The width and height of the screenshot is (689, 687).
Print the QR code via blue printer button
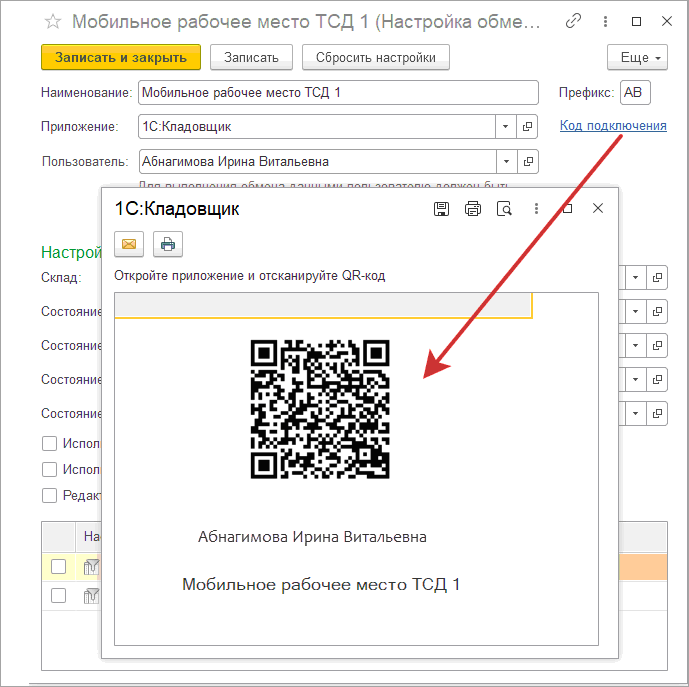[x=167, y=244]
